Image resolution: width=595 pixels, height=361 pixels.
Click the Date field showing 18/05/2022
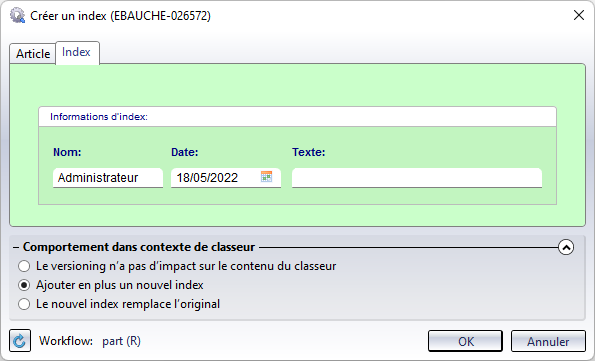coord(215,178)
